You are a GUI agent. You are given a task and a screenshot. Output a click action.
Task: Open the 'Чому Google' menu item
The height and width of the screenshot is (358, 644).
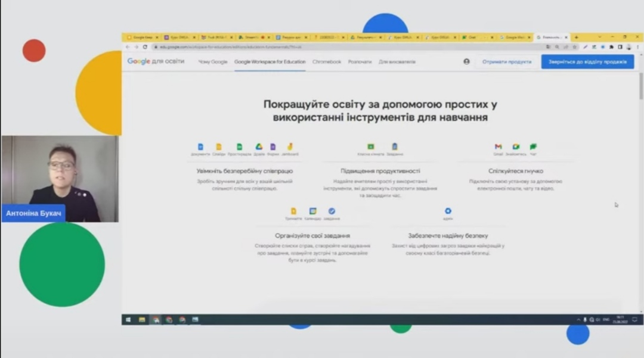pos(213,62)
